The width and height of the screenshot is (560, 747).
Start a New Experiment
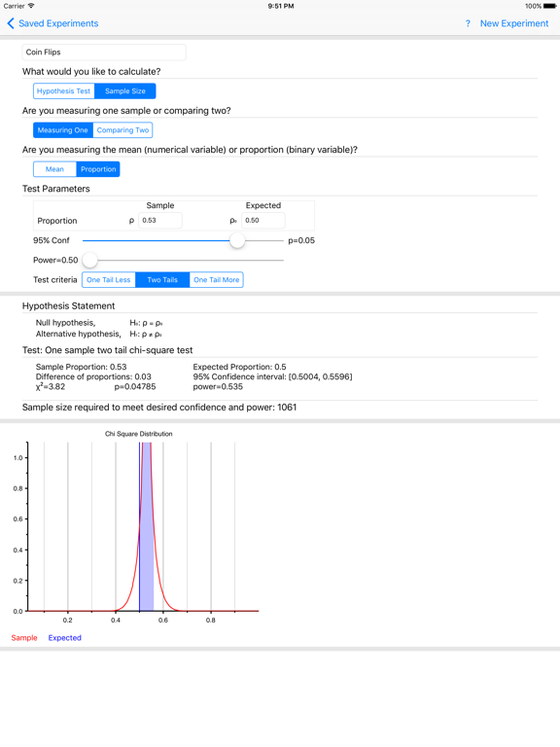513,23
